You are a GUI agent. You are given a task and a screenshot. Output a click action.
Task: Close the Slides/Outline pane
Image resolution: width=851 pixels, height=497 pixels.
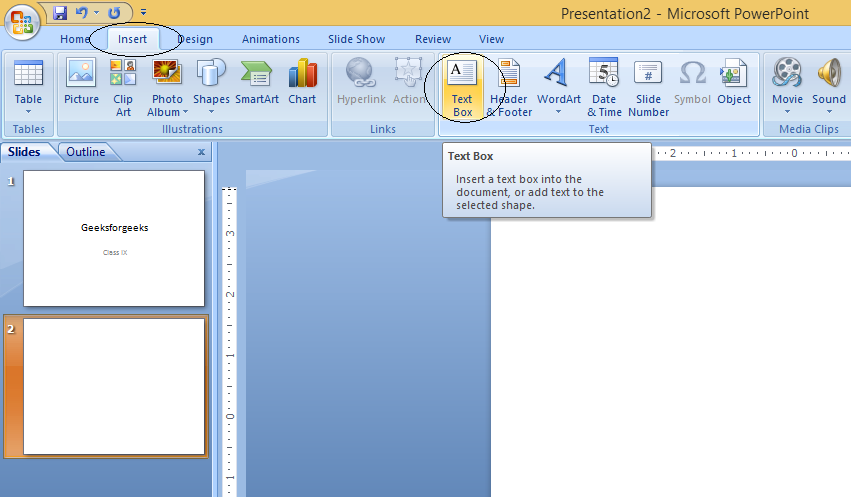click(x=201, y=152)
